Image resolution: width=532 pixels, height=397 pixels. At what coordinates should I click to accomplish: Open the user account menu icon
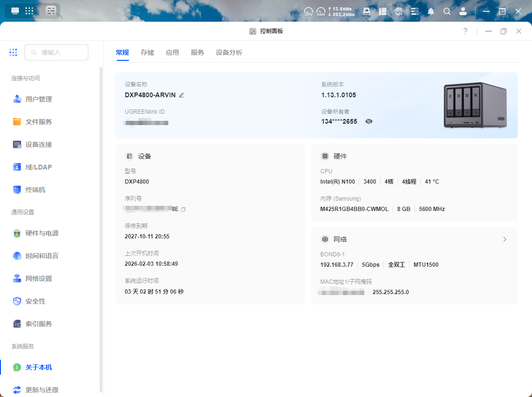(x=463, y=11)
